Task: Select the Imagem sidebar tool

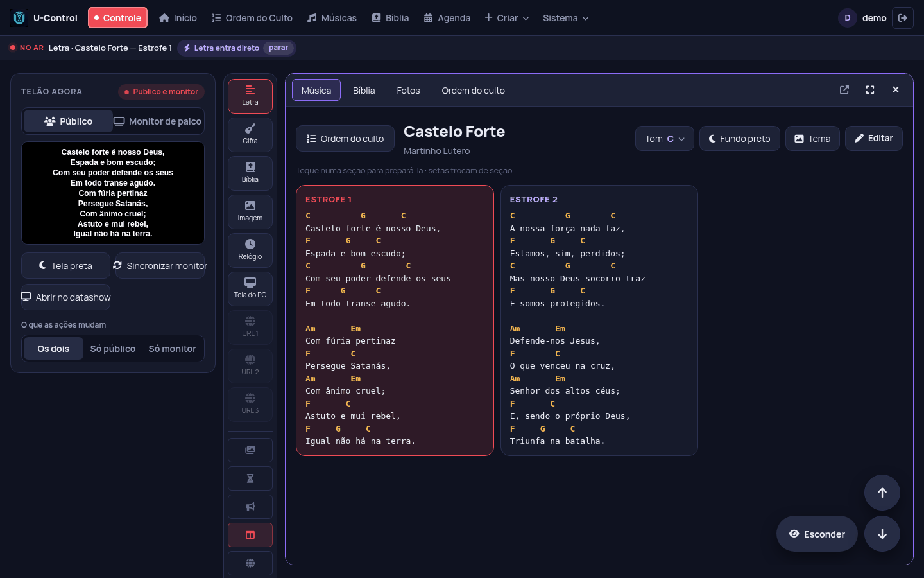Action: tap(250, 212)
